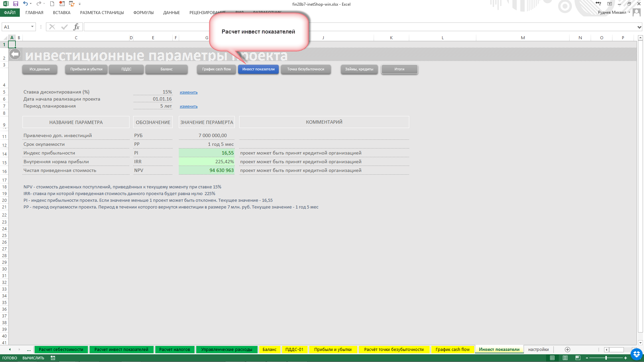Select the PI value cell 16,55
Image resolution: width=644 pixels, height=362 pixels.
pyautogui.click(x=207, y=153)
